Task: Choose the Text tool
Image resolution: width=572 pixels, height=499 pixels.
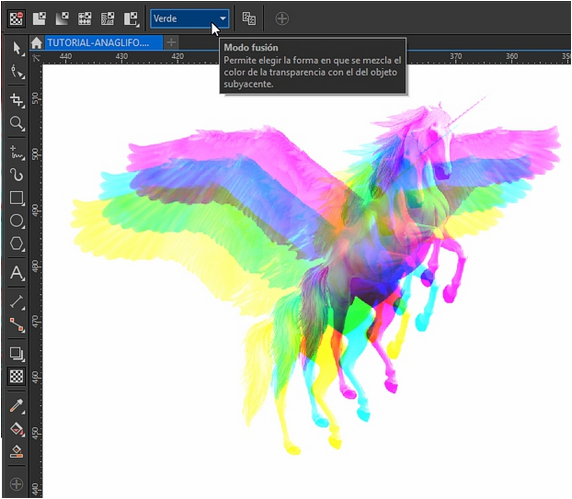Action: click(x=17, y=272)
